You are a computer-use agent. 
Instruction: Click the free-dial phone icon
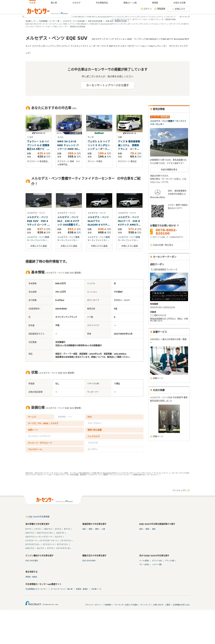click(151, 232)
